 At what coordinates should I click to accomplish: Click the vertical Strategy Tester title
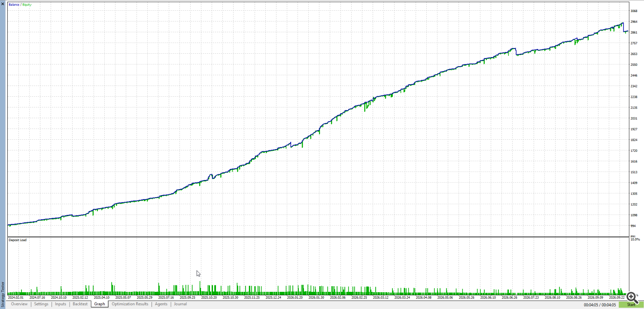[x=3, y=294]
